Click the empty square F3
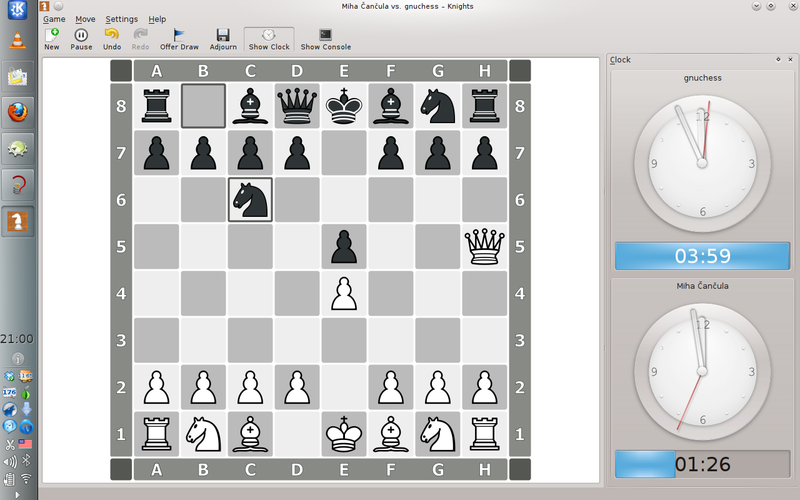This screenshot has width=800, height=500. click(x=391, y=340)
